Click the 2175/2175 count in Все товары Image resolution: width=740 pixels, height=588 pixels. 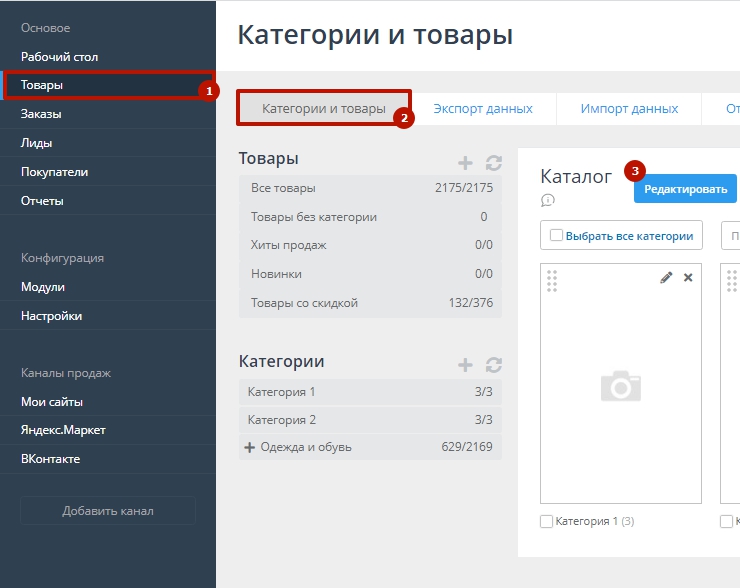464,188
